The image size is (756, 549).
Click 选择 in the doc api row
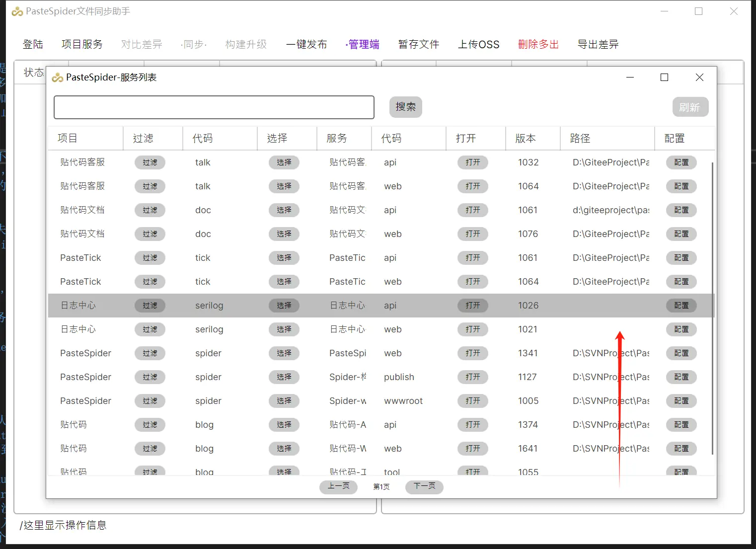click(284, 210)
